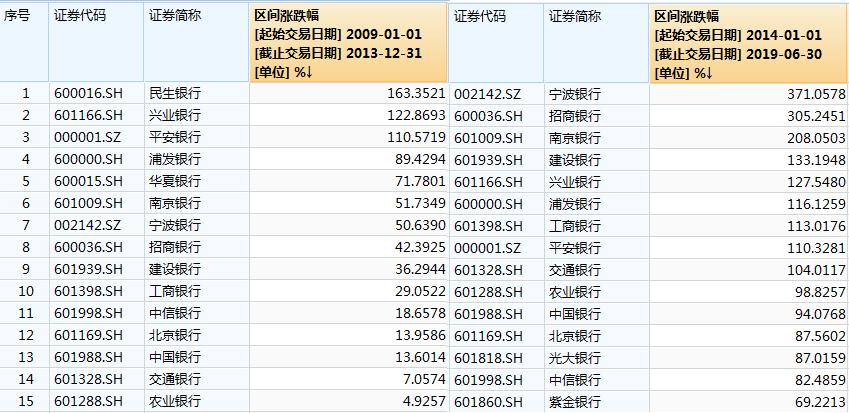
Task: Click the value 127.5480
Action: (817, 182)
